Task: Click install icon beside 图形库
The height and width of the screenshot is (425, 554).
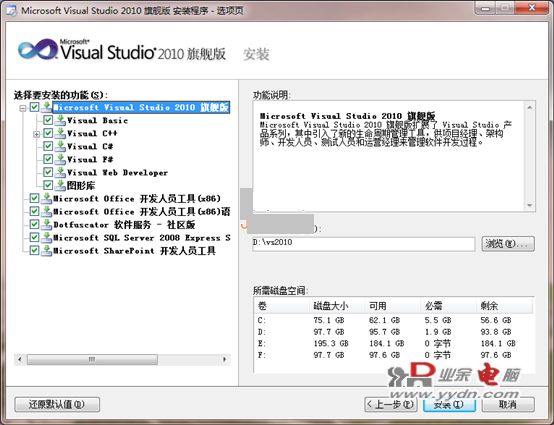Action: tap(60, 185)
